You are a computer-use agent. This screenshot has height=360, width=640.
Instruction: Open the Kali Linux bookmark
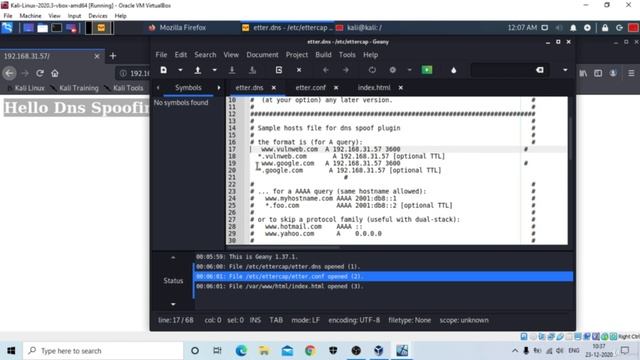point(26,88)
